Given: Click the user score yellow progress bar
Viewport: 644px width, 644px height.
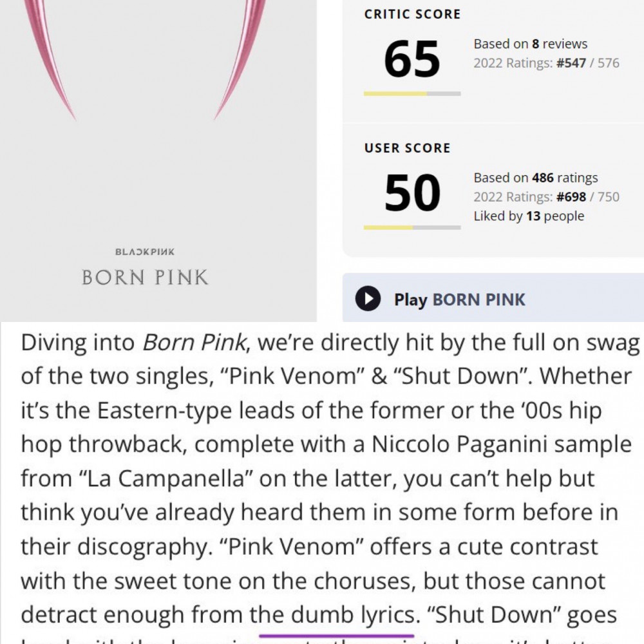Looking at the screenshot, I should point(412,227).
